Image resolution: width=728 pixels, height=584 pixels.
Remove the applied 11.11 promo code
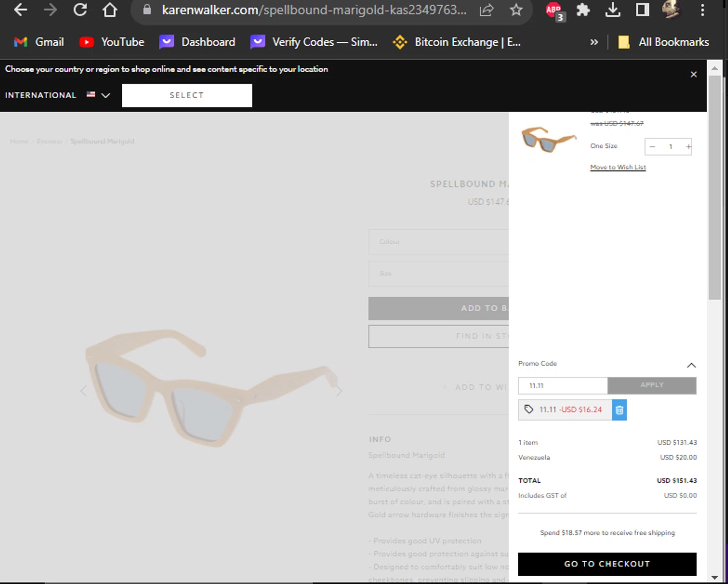click(619, 410)
